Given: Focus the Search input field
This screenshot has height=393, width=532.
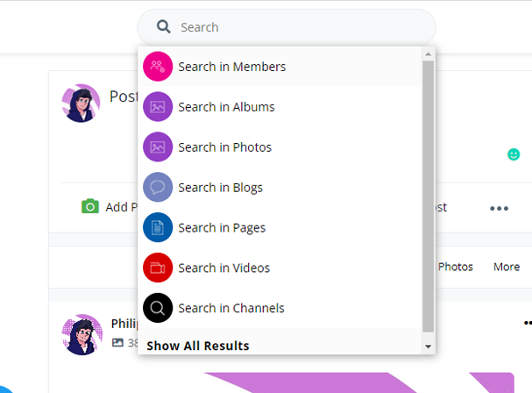Looking at the screenshot, I should pyautogui.click(x=298, y=27).
